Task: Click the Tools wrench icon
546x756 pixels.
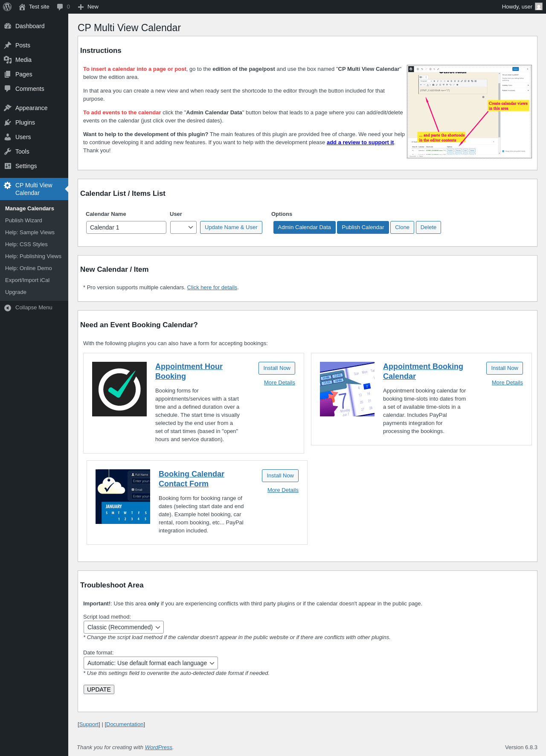Action: (8, 151)
